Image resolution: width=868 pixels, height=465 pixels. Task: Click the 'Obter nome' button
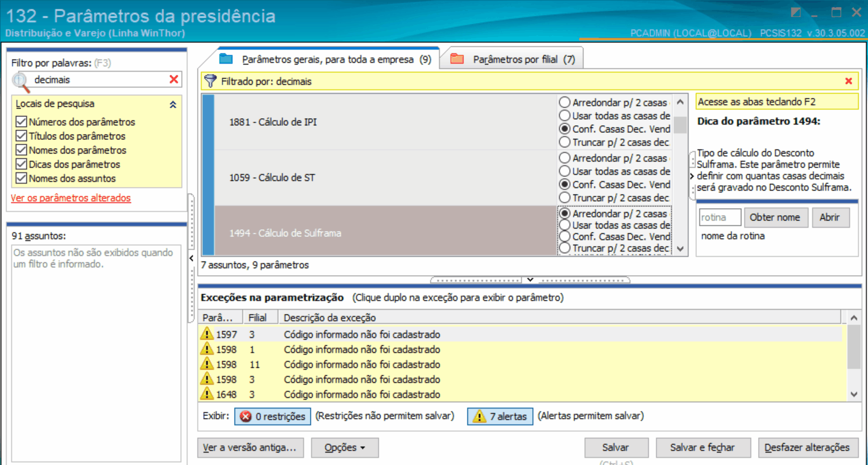click(776, 218)
